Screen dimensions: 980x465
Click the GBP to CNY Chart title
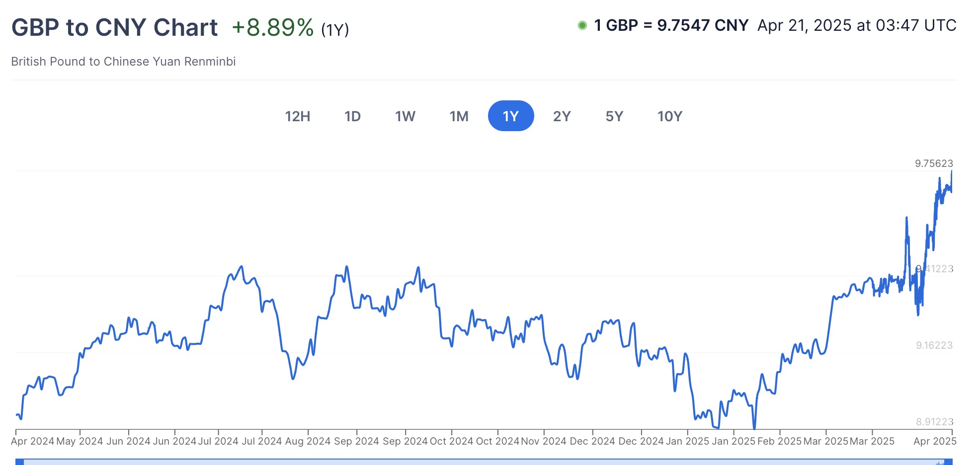tap(115, 27)
